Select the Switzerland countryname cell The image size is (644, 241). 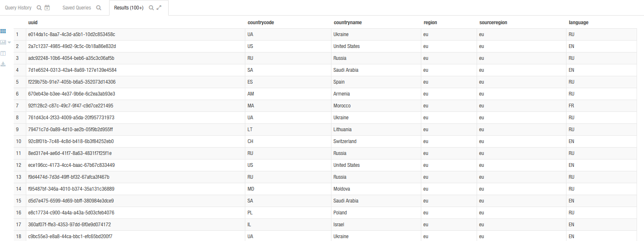(x=345, y=141)
